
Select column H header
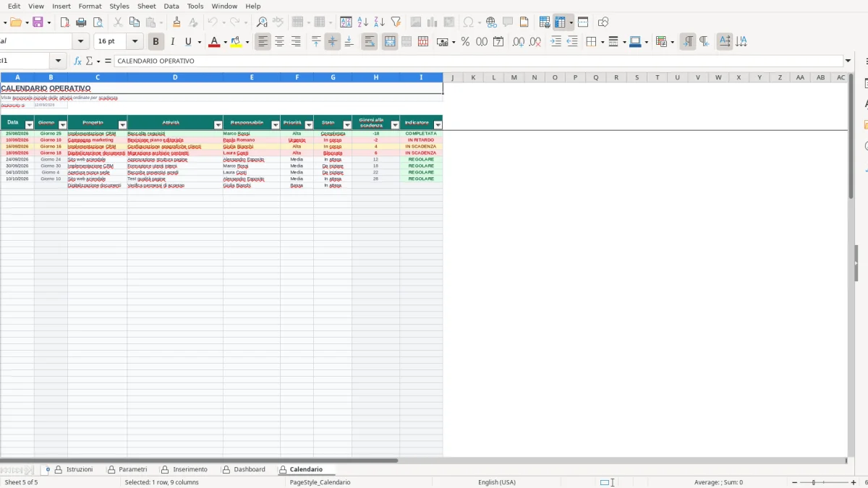click(x=375, y=77)
